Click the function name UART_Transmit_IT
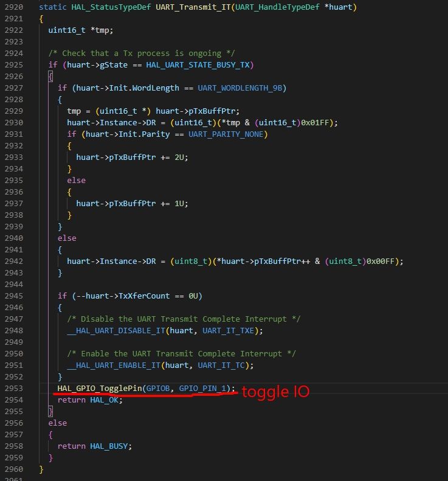 193,7
